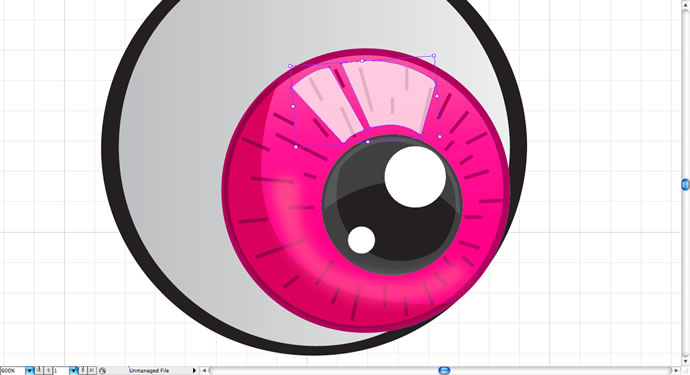
Task: Click the horizontal scrollbar left arrow
Action: click(x=204, y=371)
